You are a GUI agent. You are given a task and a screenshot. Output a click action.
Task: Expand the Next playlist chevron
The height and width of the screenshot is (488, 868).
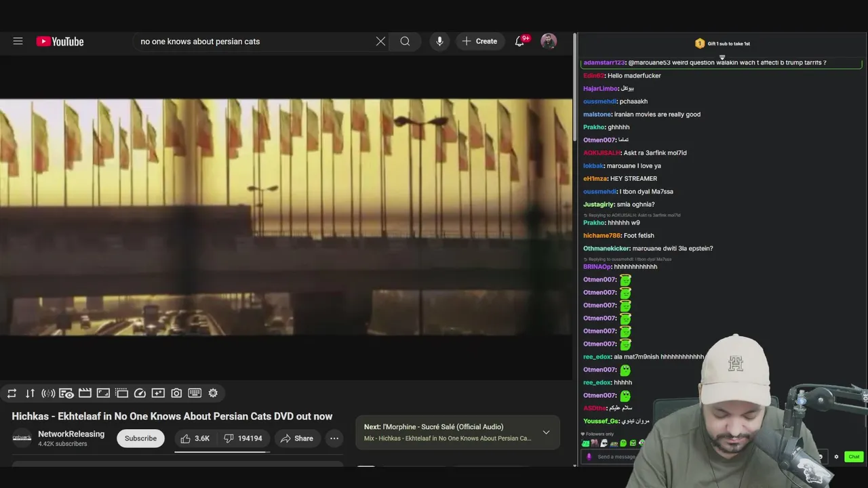coord(546,432)
